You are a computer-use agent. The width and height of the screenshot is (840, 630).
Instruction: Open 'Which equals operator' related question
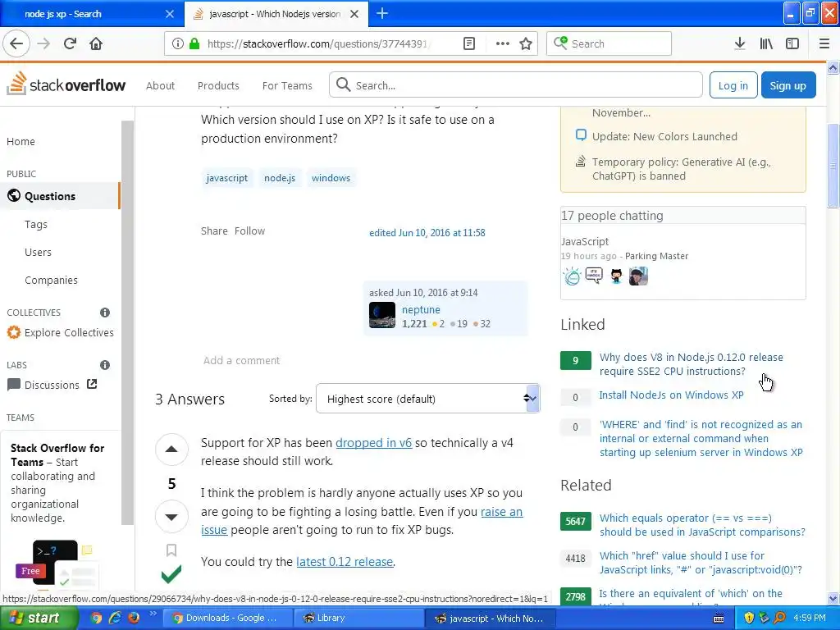(702, 525)
